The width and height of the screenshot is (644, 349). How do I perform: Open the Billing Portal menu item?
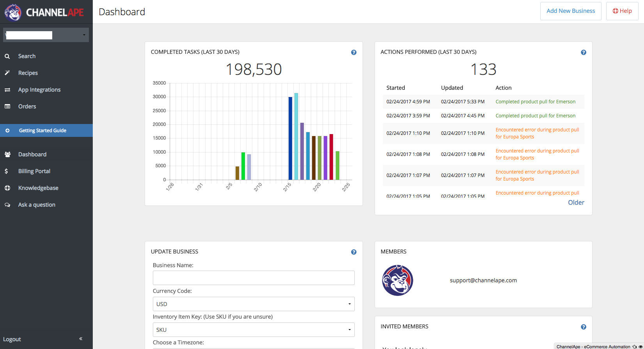pos(34,171)
